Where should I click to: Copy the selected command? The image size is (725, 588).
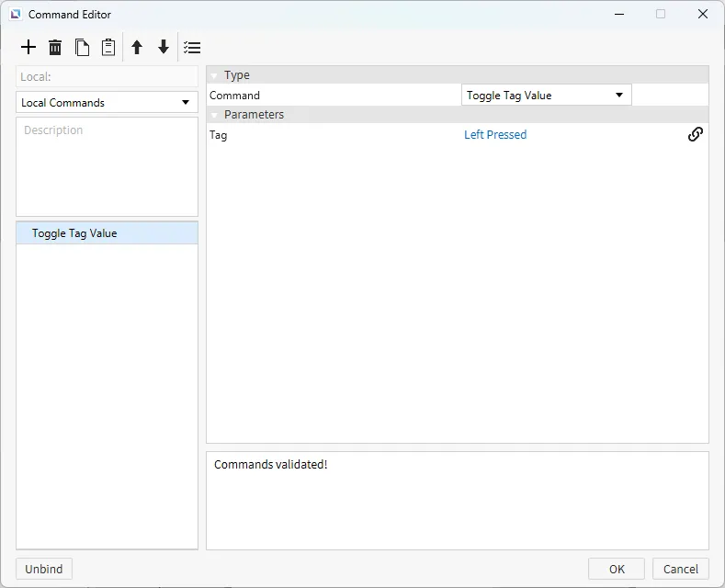pyautogui.click(x=82, y=48)
